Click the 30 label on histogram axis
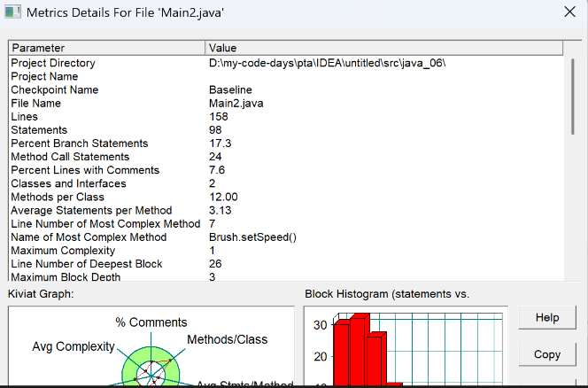The image size is (588, 388). pos(320,325)
